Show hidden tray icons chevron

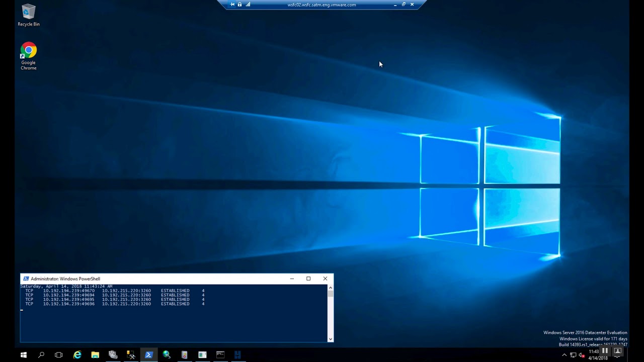tap(564, 355)
